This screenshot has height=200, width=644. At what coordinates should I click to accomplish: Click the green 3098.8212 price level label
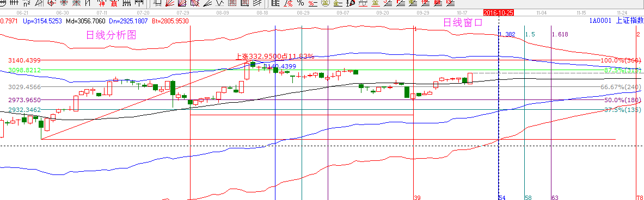(x=24, y=71)
